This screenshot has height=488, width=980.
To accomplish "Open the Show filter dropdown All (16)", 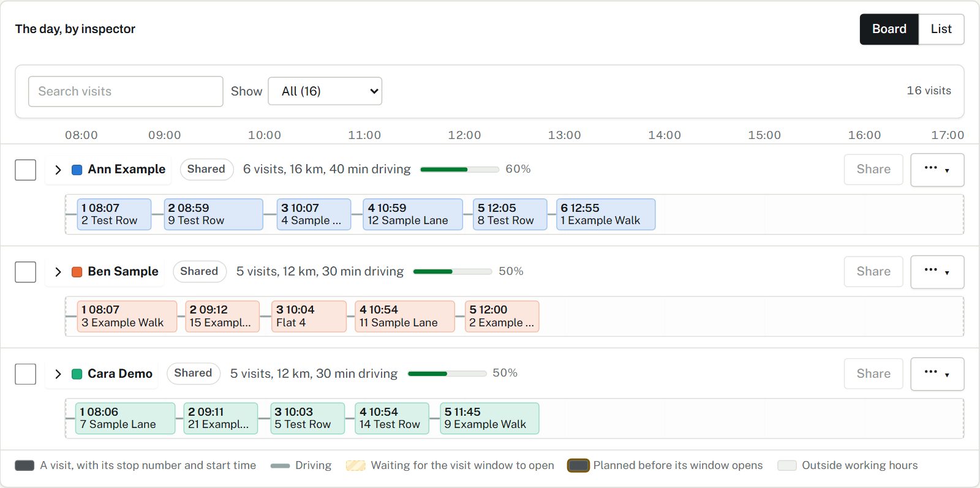I will (x=325, y=91).
